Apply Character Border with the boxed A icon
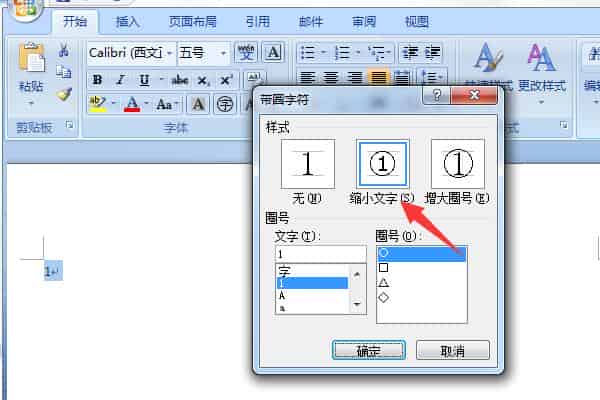 pyautogui.click(x=273, y=52)
